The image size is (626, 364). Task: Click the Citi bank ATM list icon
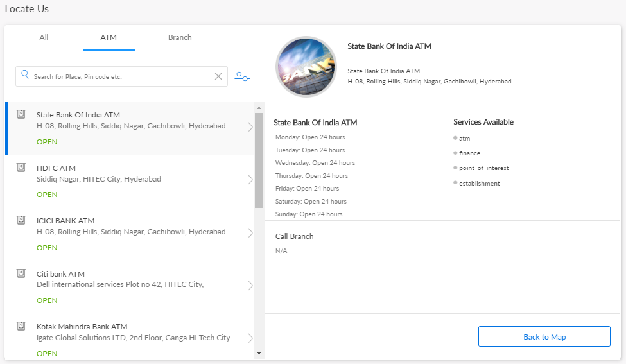[21, 273]
